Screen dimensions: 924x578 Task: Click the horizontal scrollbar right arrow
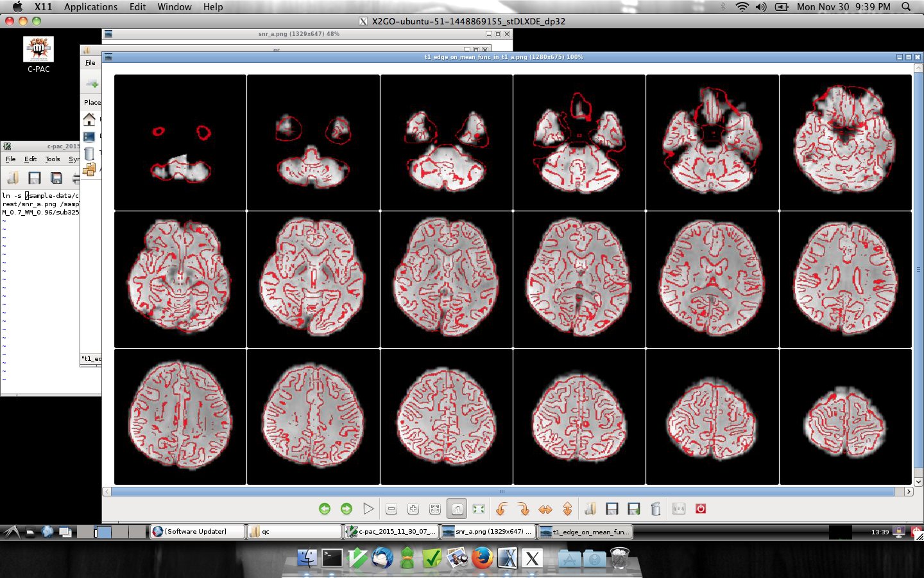click(909, 491)
